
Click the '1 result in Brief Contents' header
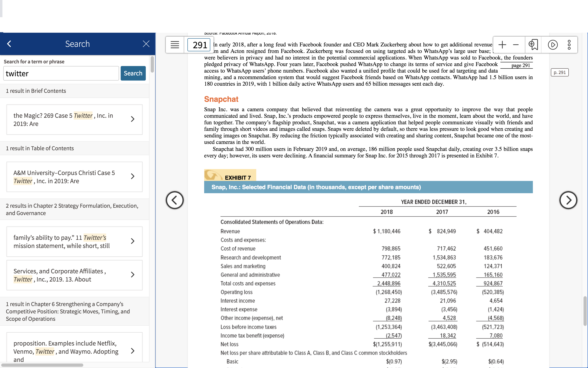pyautogui.click(x=36, y=91)
